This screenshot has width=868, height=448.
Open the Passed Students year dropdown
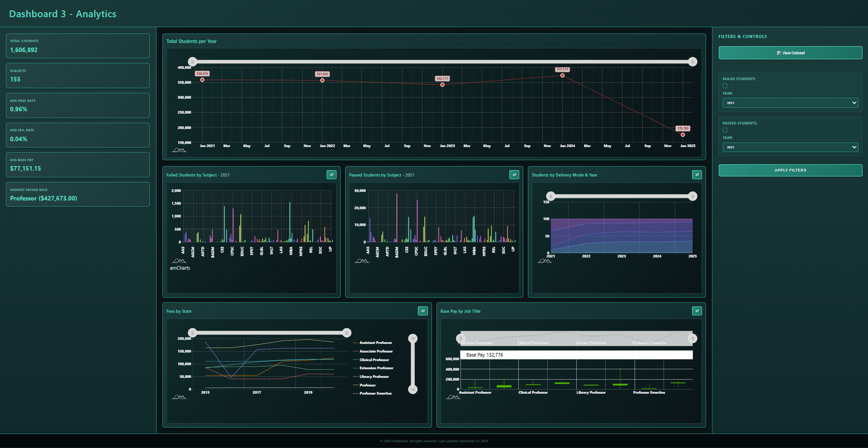(x=790, y=147)
